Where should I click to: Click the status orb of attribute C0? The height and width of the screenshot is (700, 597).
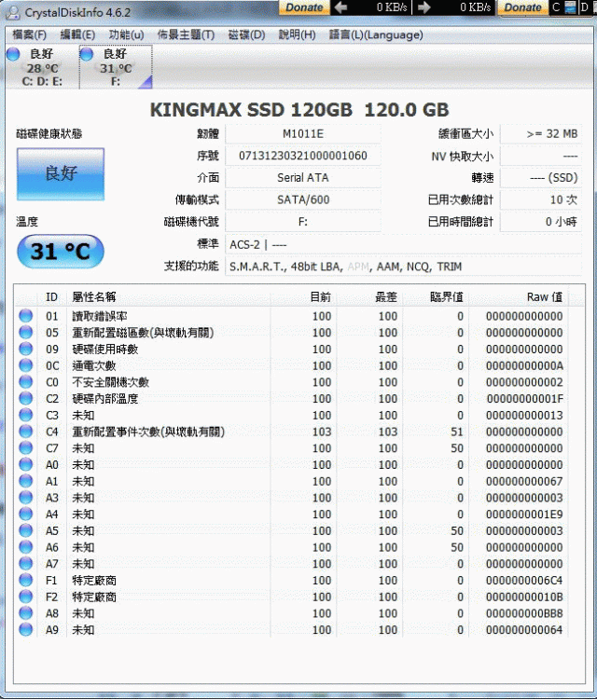pyautogui.click(x=26, y=382)
